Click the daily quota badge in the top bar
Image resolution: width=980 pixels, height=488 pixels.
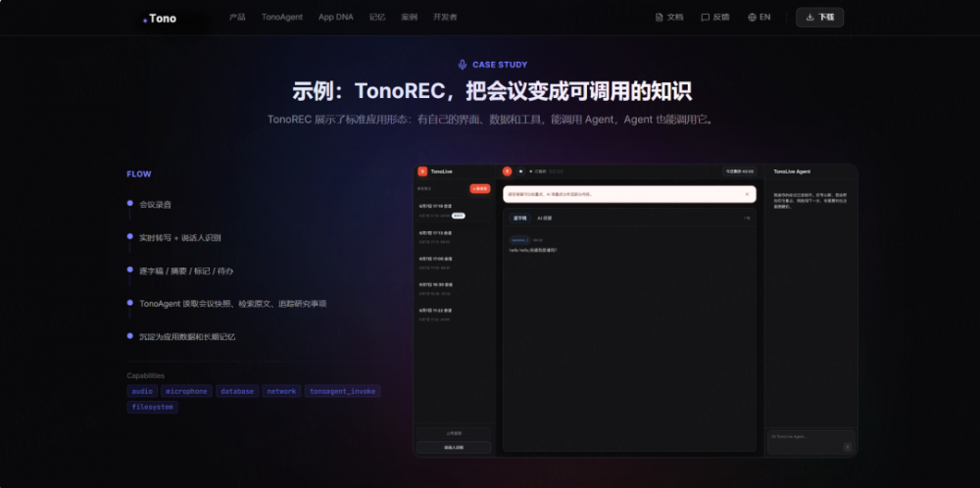(739, 171)
